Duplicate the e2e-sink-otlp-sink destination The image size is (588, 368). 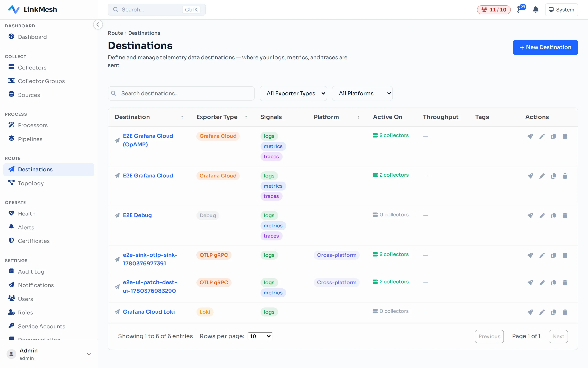(x=553, y=255)
